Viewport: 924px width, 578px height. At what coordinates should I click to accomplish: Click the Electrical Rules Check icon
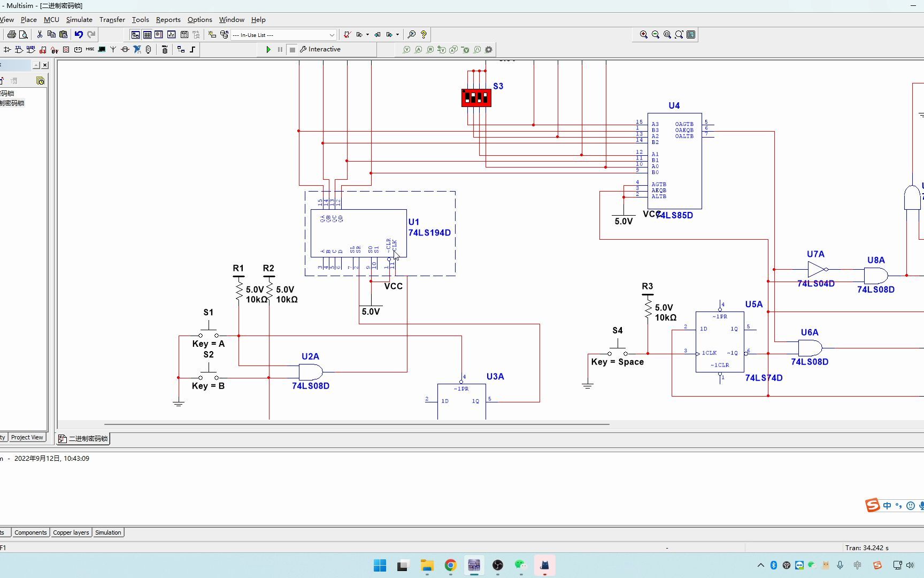(347, 34)
